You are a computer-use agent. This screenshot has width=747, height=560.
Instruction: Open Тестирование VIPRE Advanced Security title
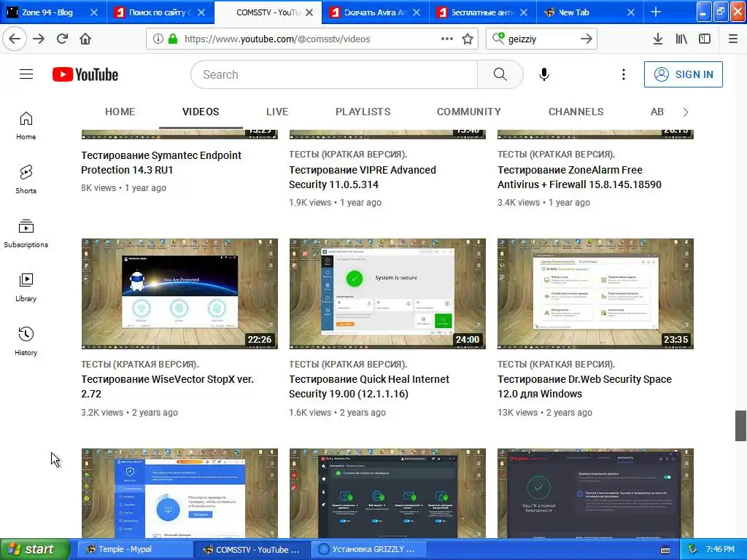click(x=362, y=177)
